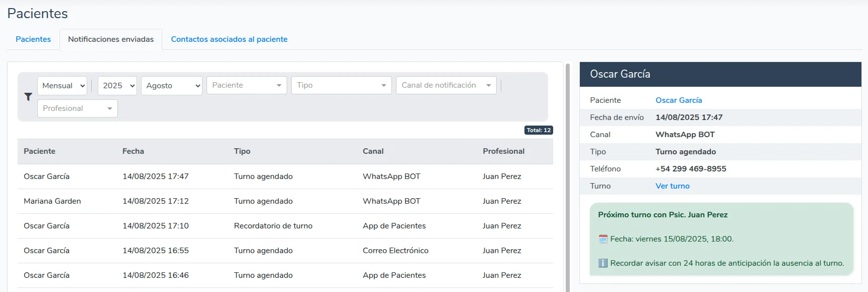
Task: Click the Ver turno link
Action: tap(672, 186)
